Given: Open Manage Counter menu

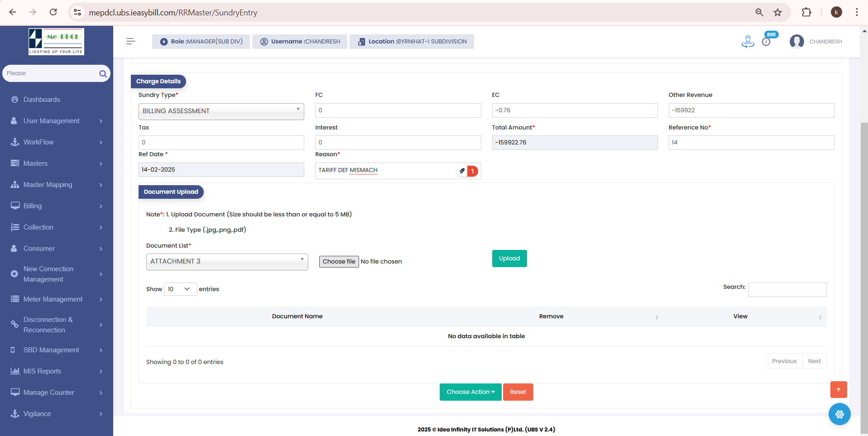Looking at the screenshot, I should click(57, 393).
